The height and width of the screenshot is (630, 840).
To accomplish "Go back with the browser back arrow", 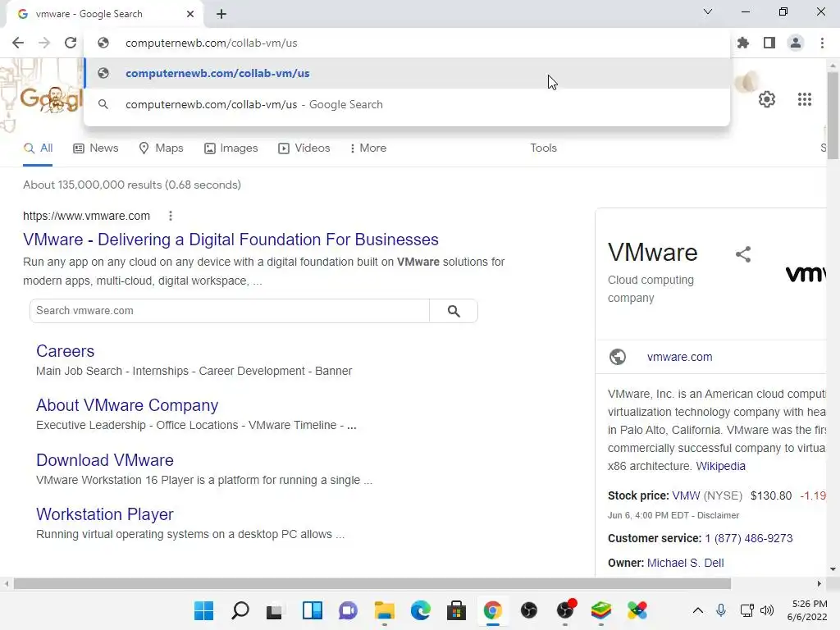I will pyautogui.click(x=18, y=43).
